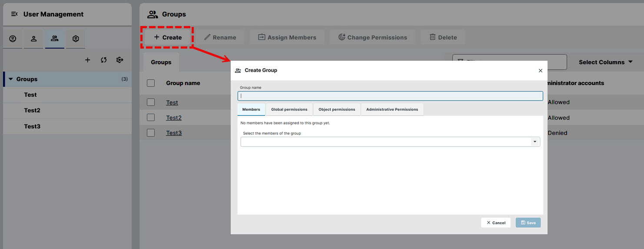The width and height of the screenshot is (644, 249).
Task: Click the Assign Members toolbar button
Action: pos(287,37)
